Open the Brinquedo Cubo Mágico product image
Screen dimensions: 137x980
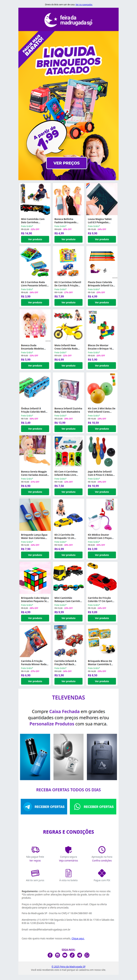click(x=35, y=577)
